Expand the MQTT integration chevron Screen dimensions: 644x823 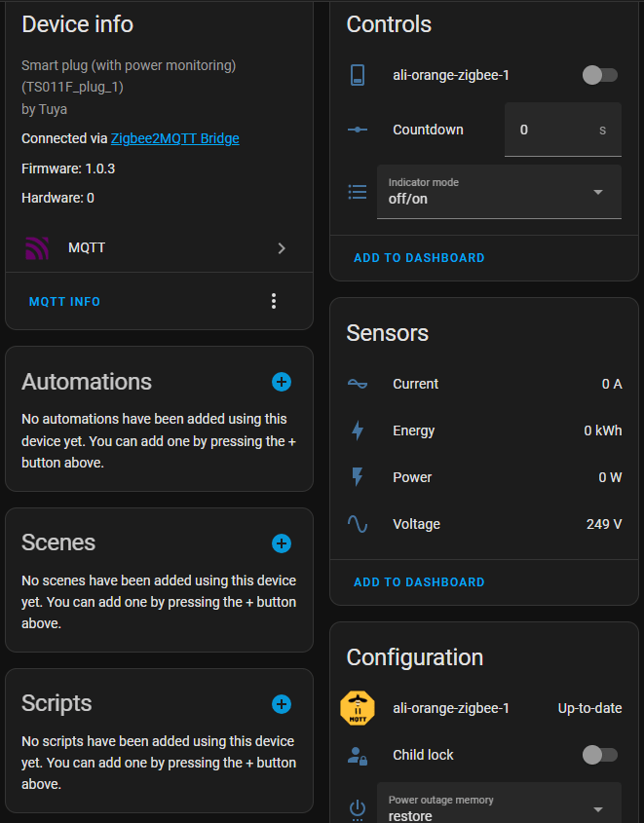pos(282,248)
